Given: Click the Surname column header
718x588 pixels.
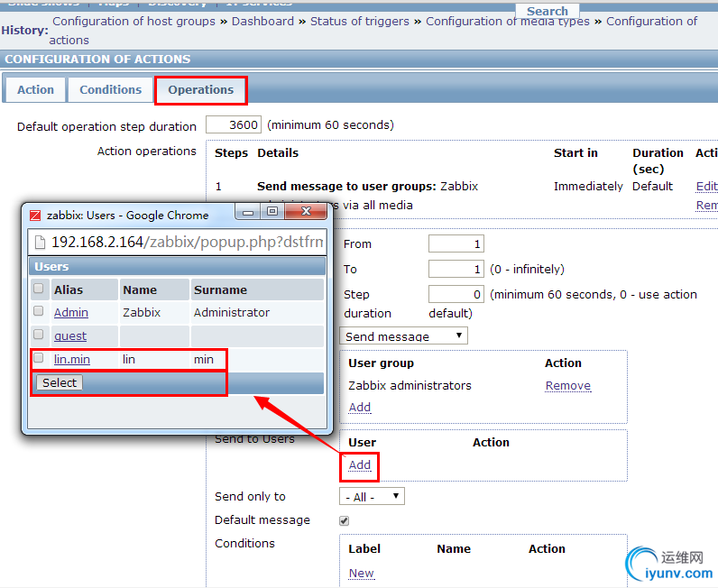Looking at the screenshot, I should click(x=220, y=289).
